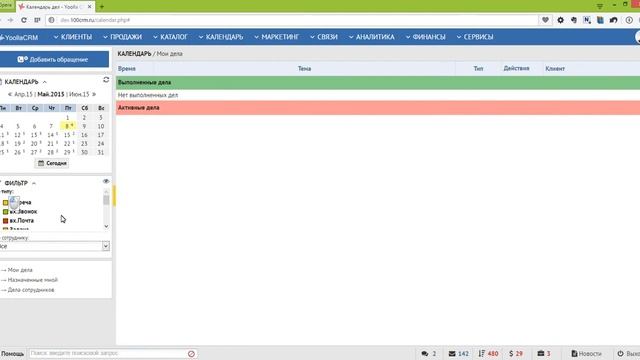Screen dimensions: 640x360
Task: Open the АНАЛИТИКА menu
Action: tap(371, 37)
